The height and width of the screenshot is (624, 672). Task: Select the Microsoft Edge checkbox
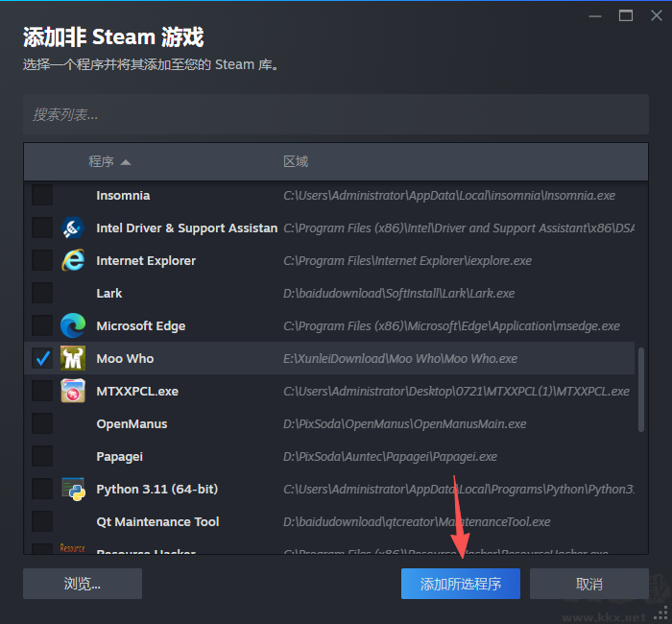point(42,325)
